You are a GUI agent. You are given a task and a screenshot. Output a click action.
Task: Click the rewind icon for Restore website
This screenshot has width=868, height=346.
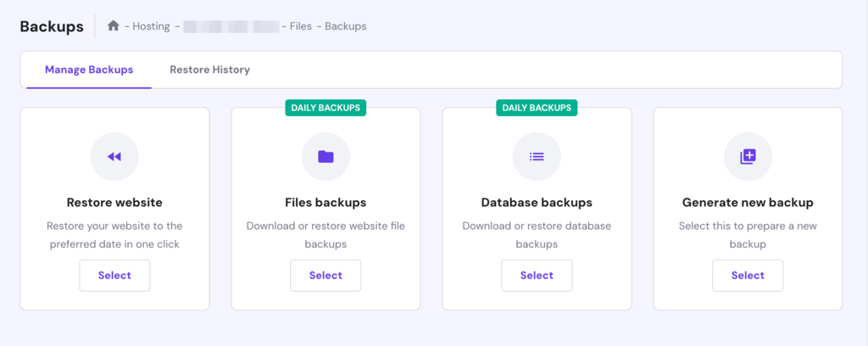click(x=114, y=157)
